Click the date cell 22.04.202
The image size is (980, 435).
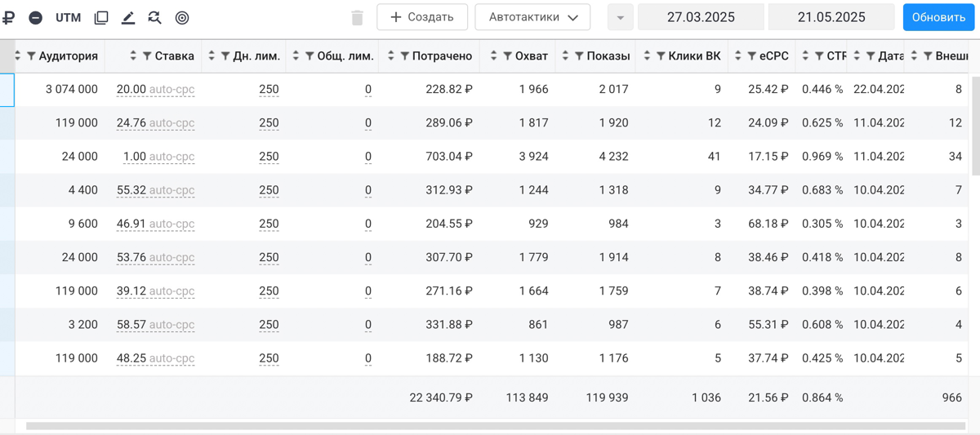[x=879, y=90]
